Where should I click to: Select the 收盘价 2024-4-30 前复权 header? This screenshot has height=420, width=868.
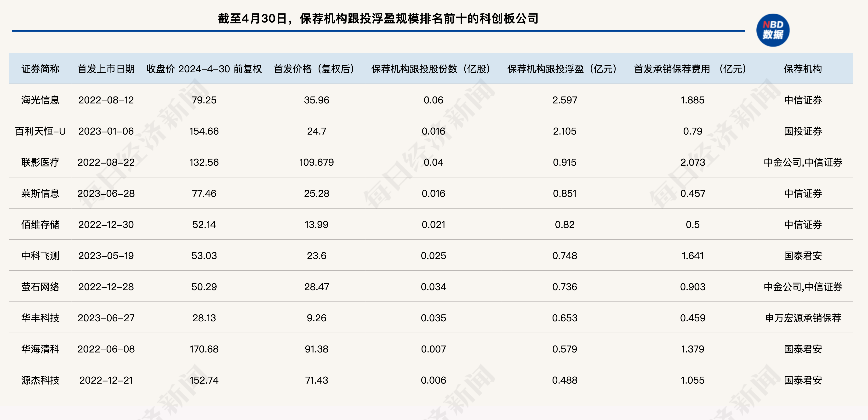[204, 69]
